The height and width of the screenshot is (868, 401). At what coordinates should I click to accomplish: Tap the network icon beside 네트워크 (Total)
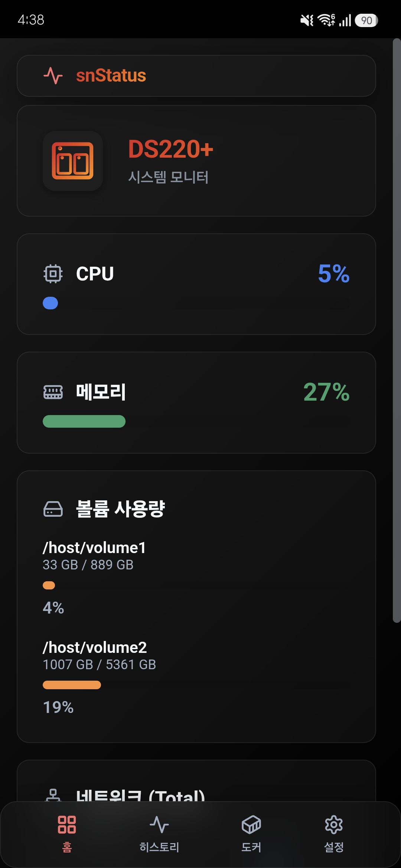53,795
